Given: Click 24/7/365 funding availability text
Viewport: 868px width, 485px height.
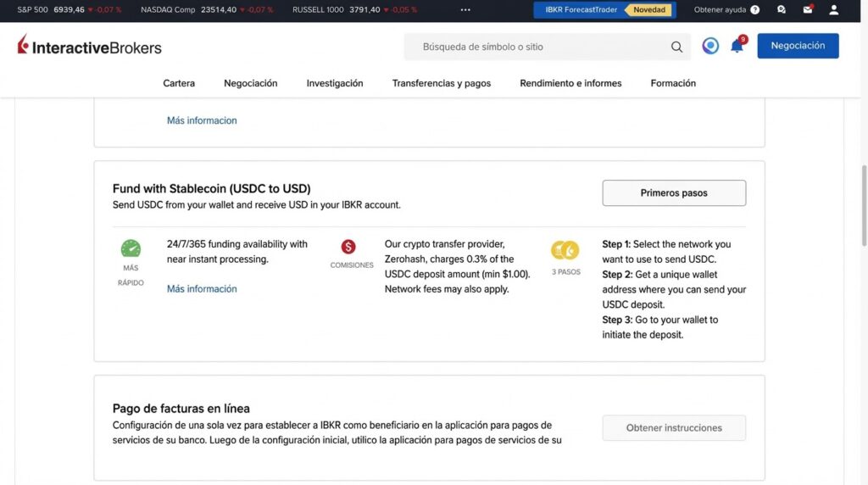Looking at the screenshot, I should click(x=237, y=252).
